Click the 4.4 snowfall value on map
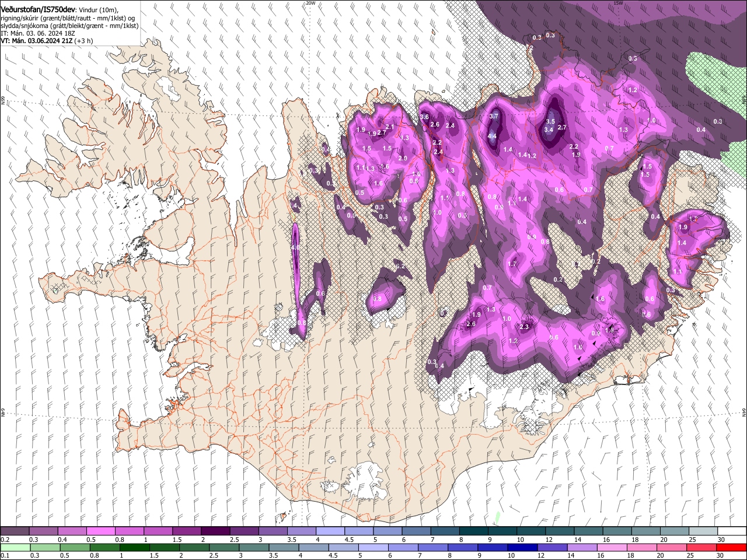747x560 pixels. [x=492, y=136]
